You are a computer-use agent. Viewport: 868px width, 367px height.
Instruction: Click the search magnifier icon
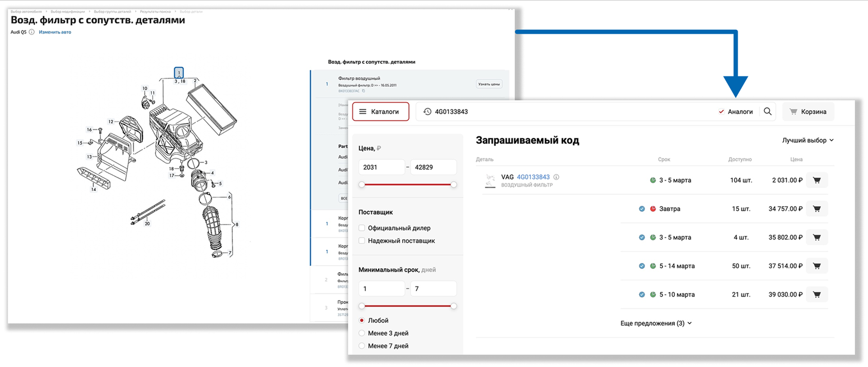[767, 111]
